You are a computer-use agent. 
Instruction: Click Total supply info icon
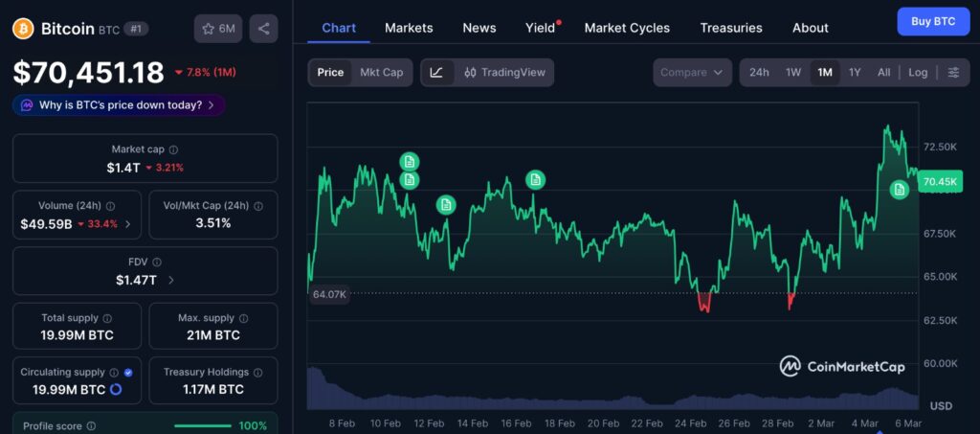[x=107, y=318]
